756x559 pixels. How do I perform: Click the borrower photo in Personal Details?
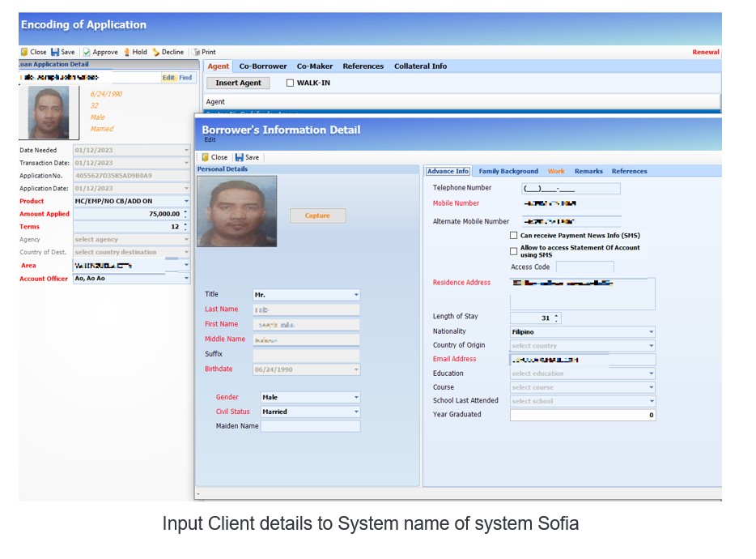coord(236,211)
